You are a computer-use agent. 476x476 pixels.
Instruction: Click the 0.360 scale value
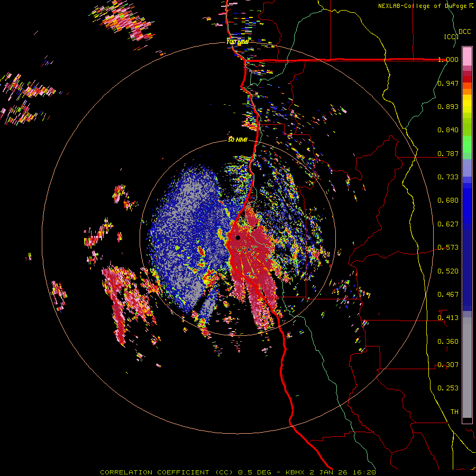coord(448,342)
